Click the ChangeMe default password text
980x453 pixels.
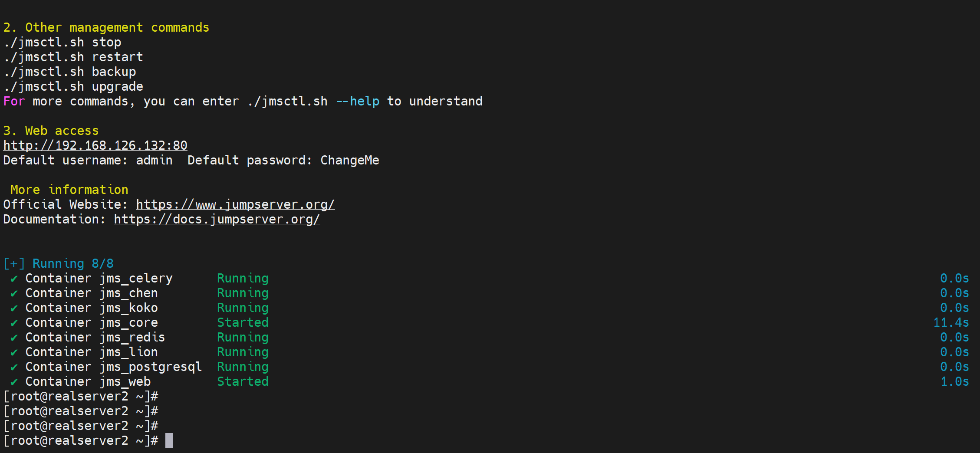(349, 160)
